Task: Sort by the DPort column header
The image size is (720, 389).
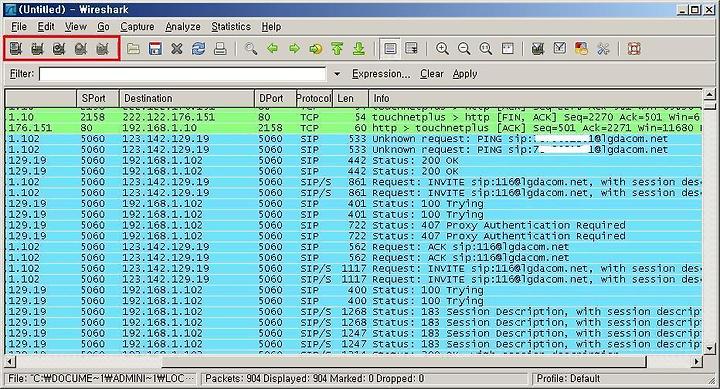Action: click(275, 98)
